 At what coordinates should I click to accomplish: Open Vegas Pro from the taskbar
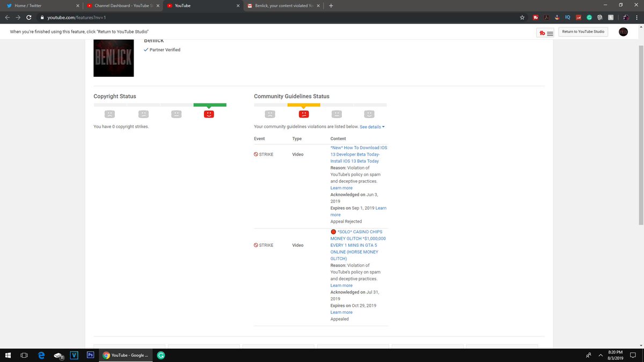coord(74,355)
